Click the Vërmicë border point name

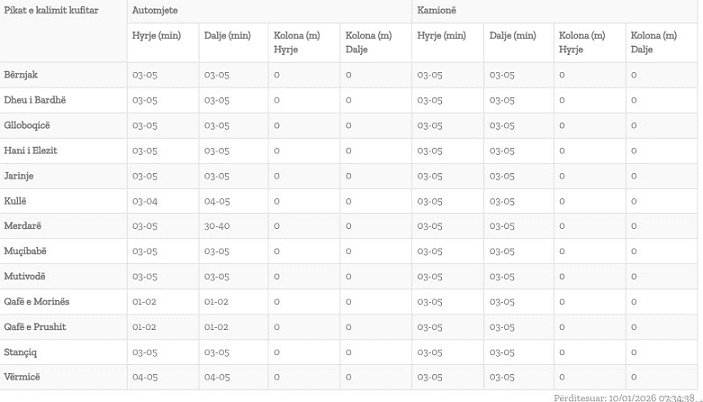click(x=22, y=377)
